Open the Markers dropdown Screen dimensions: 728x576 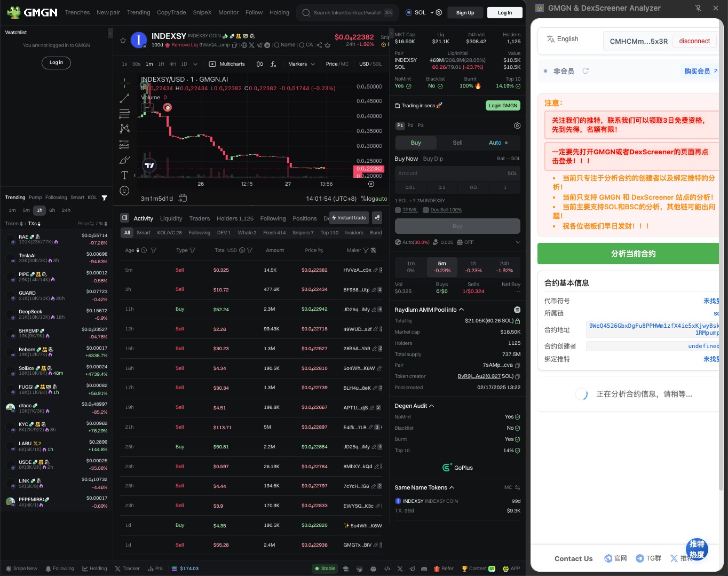point(301,64)
